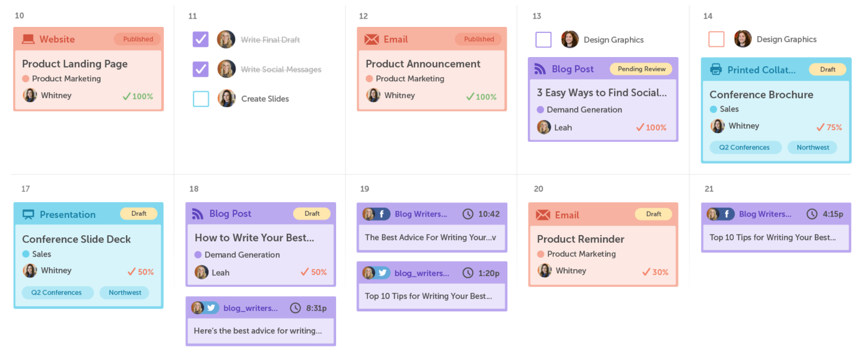This screenshot has width=868, height=353.
Task: Open the 1:20p 'Top 10 Tips' message text
Action: pyautogui.click(x=429, y=296)
